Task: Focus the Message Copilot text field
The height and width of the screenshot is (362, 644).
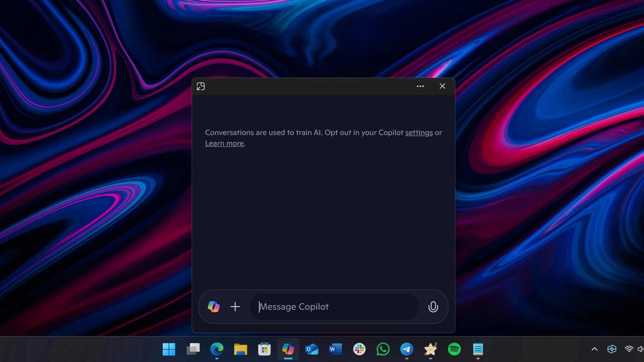Action: click(335, 307)
